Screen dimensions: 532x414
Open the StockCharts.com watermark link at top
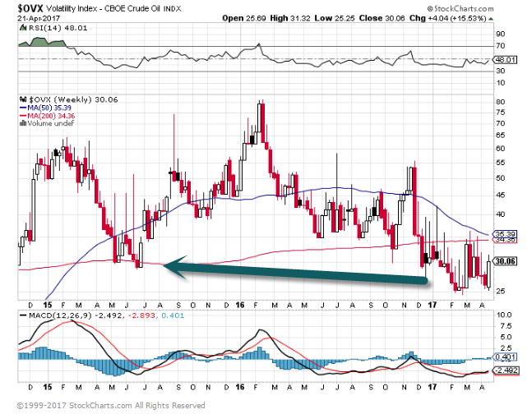[x=460, y=9]
